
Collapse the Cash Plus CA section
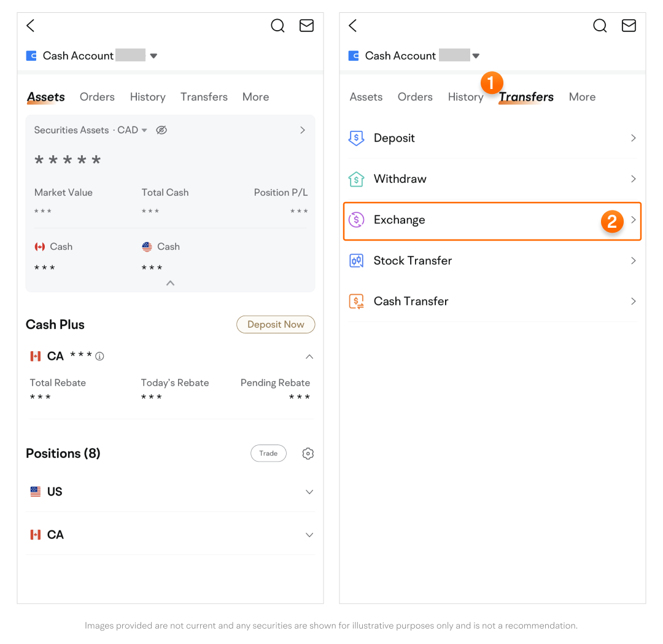pyautogui.click(x=309, y=357)
